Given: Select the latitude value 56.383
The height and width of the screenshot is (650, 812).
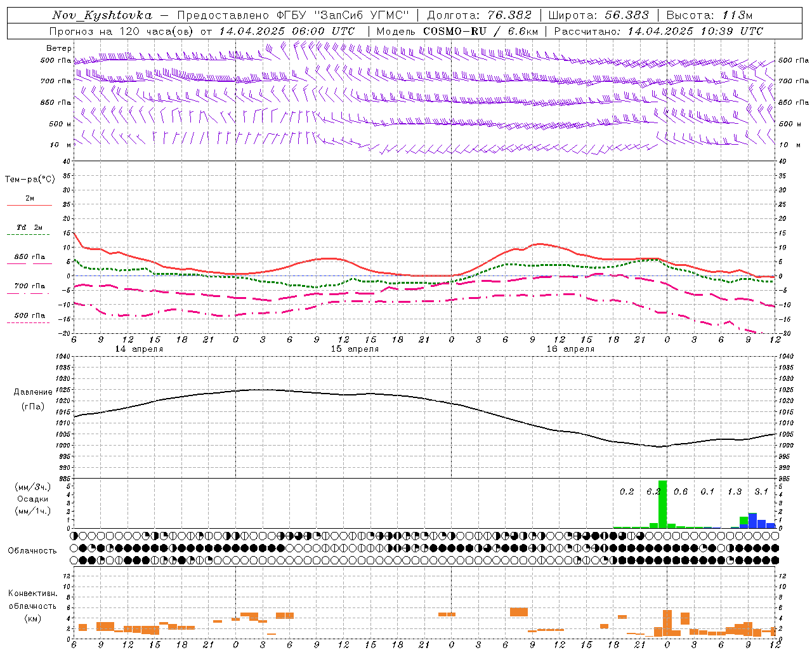Looking at the screenshot, I should click(x=627, y=15).
